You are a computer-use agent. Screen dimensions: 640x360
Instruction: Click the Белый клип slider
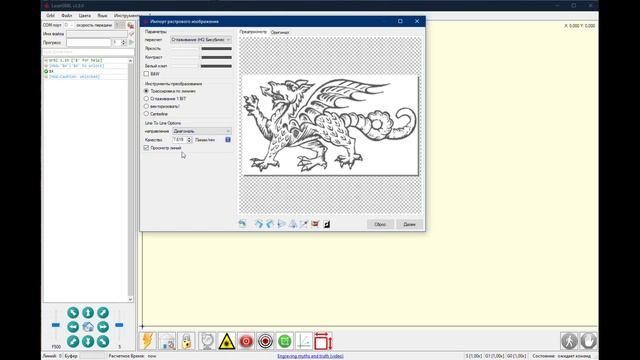pos(201,66)
